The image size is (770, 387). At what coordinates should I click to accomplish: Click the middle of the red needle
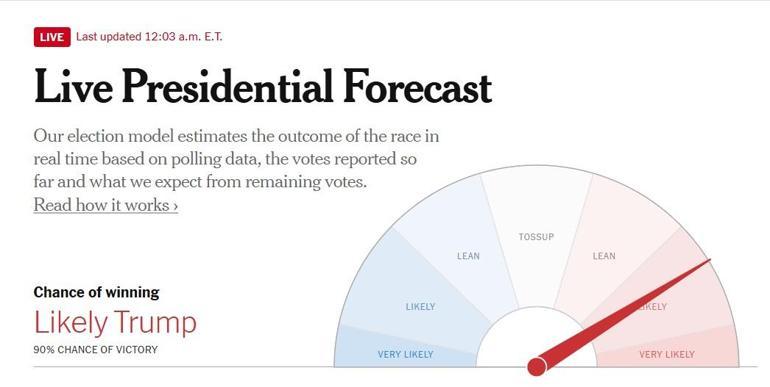coord(624,314)
